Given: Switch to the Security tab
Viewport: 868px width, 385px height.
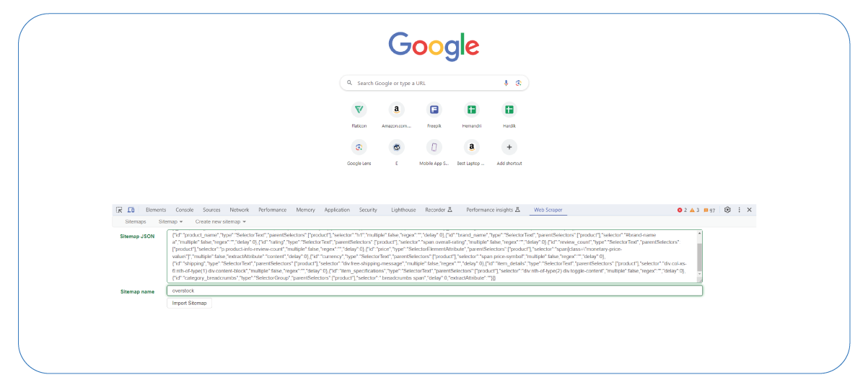Looking at the screenshot, I should coord(368,210).
